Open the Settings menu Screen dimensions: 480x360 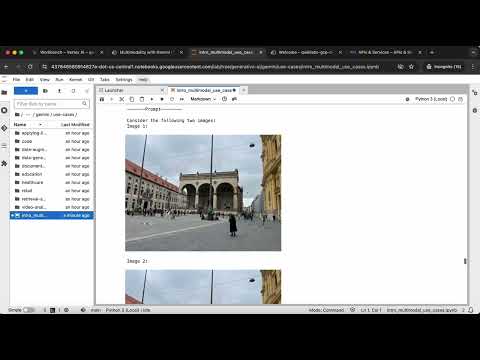[x=124, y=79]
